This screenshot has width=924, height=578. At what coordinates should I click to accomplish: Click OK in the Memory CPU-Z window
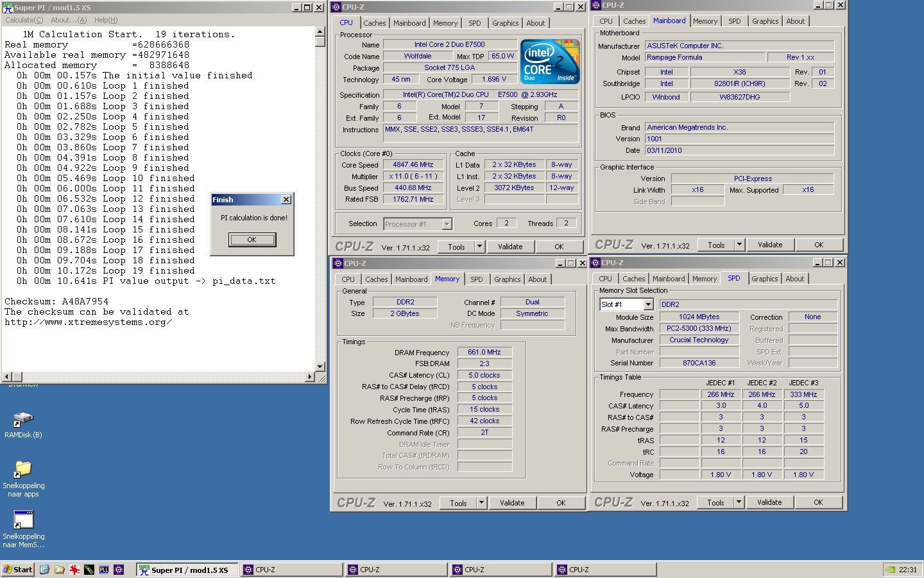561,503
